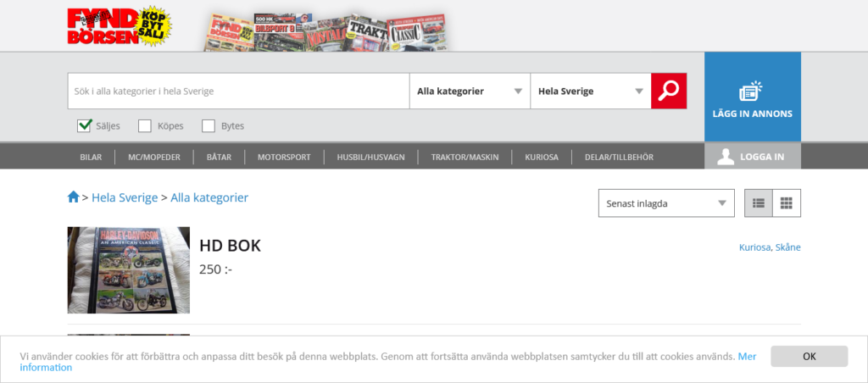Click the user silhouette login icon
868x383 pixels.
726,157
